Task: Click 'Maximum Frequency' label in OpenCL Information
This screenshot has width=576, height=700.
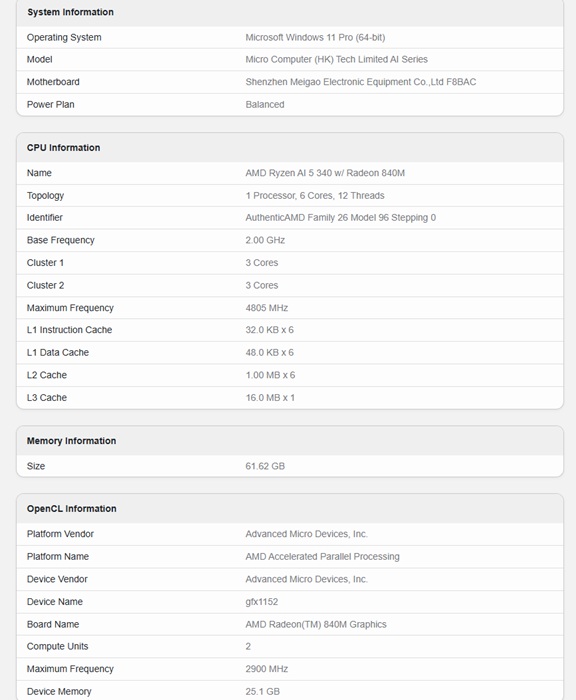Action: tap(70, 669)
